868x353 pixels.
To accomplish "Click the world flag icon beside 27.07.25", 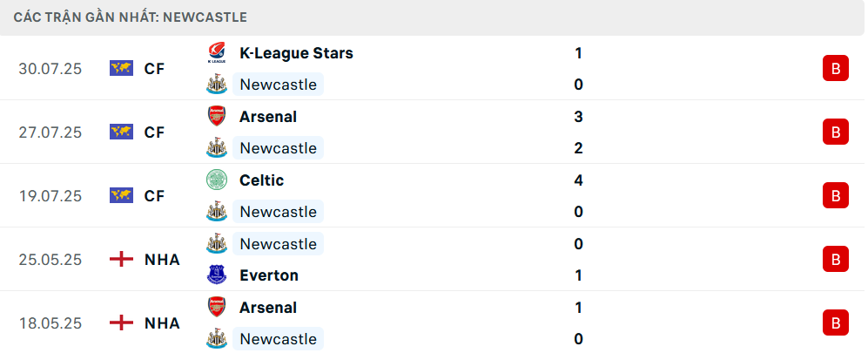I will click(121, 132).
